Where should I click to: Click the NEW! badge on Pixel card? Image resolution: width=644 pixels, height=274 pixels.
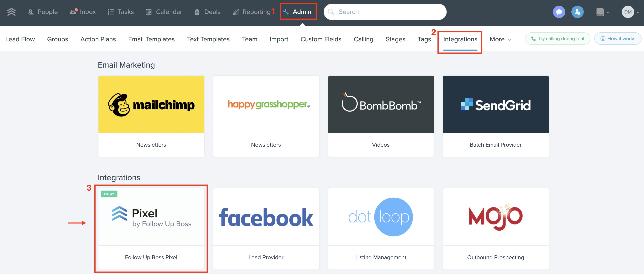(109, 194)
